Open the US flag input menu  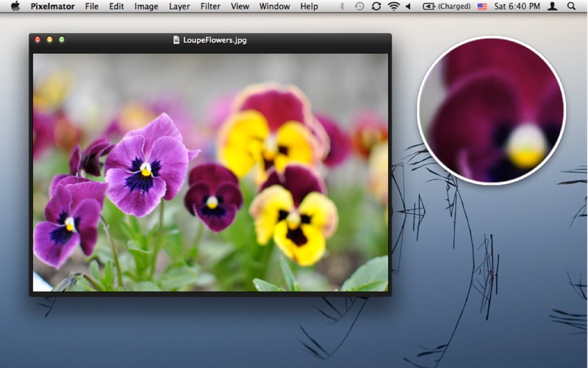tap(482, 6)
